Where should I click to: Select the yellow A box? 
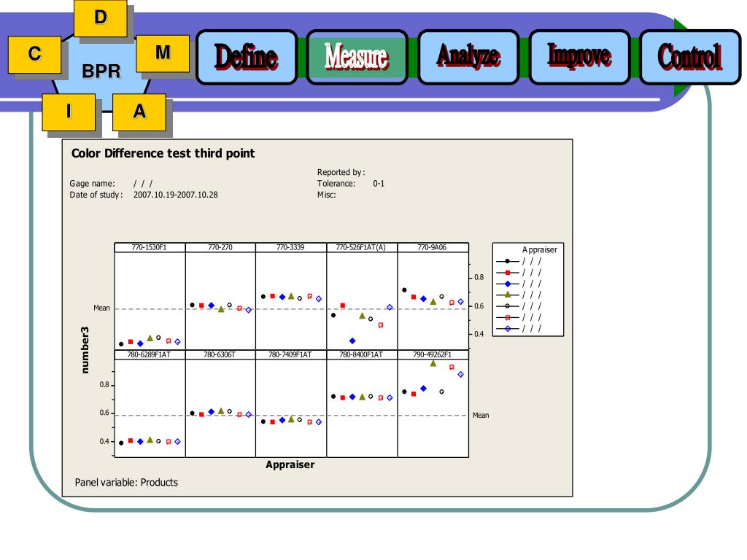(x=139, y=112)
